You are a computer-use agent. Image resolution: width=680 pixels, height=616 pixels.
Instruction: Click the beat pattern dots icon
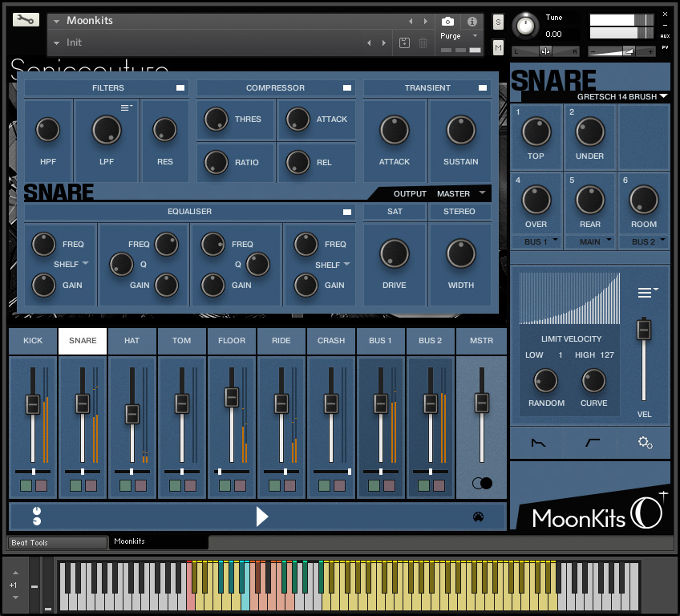37,516
